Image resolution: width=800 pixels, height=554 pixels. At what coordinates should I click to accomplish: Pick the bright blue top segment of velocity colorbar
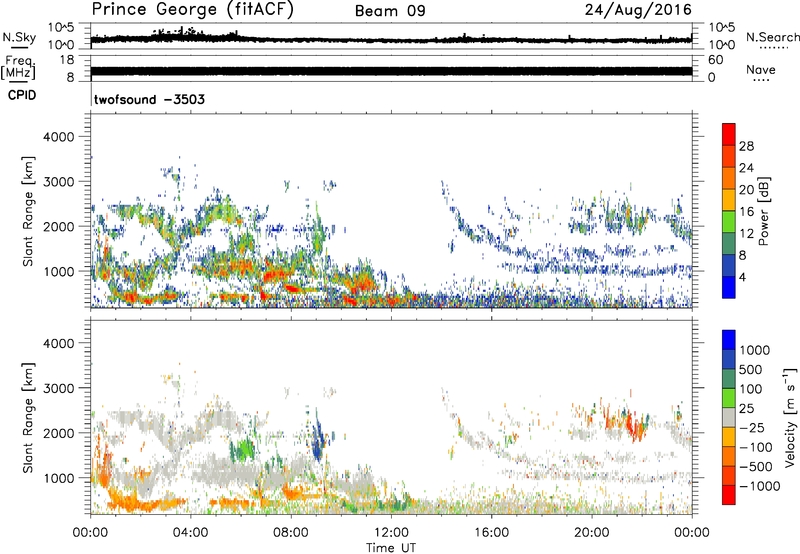click(x=729, y=340)
